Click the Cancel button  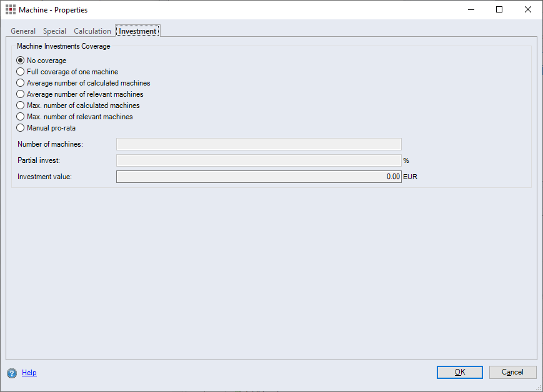pyautogui.click(x=512, y=372)
